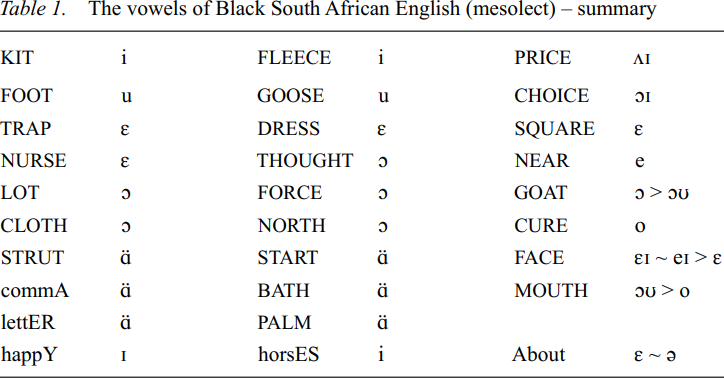Image resolution: width=724 pixels, height=379 pixels.
Task: Click the Table 1 caption title
Action: pos(328,9)
